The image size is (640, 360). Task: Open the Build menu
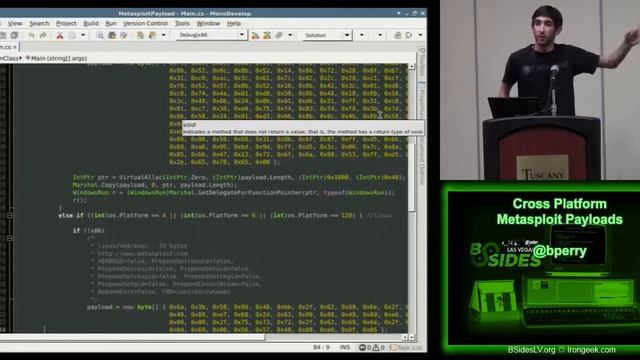[x=91, y=24]
